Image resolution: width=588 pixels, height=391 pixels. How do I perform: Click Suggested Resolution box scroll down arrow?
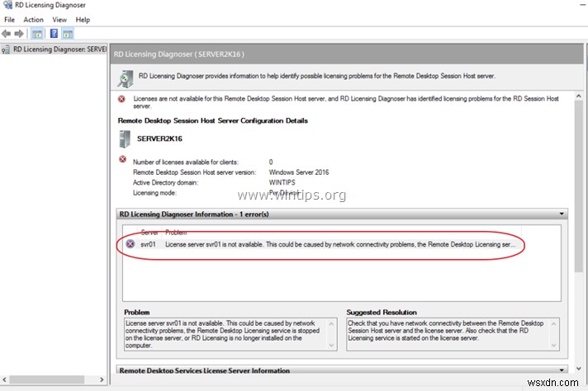[554, 346]
